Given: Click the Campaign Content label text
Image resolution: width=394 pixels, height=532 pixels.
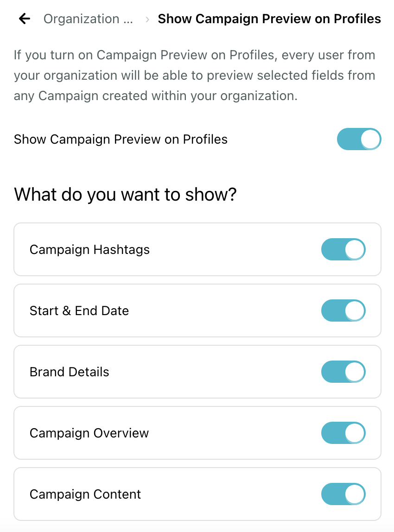Looking at the screenshot, I should [85, 494].
